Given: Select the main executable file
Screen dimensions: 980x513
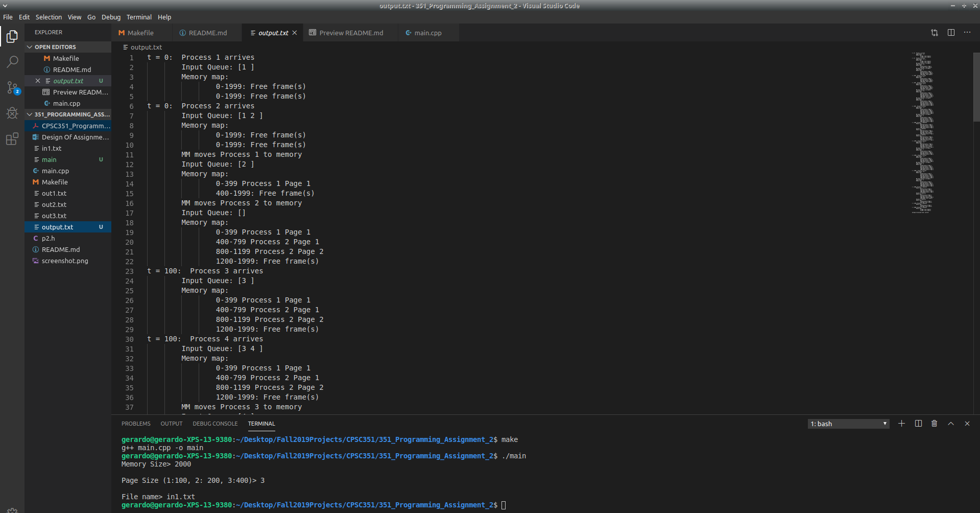Looking at the screenshot, I should tap(68, 159).
